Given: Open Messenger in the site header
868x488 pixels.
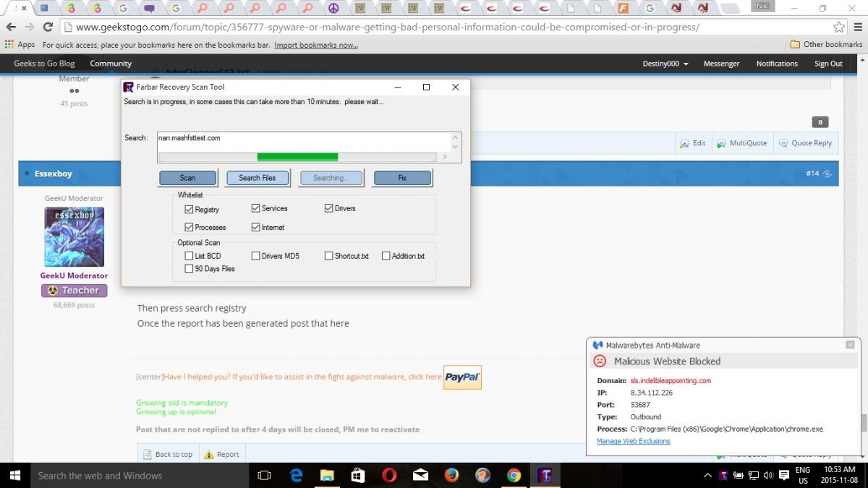Looking at the screenshot, I should (x=721, y=64).
